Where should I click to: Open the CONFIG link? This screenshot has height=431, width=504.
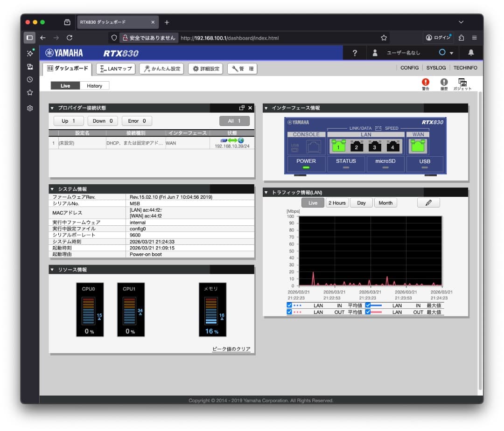(x=410, y=68)
